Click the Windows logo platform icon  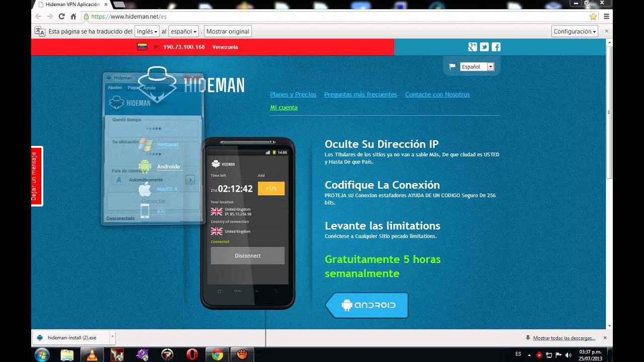coord(145,145)
